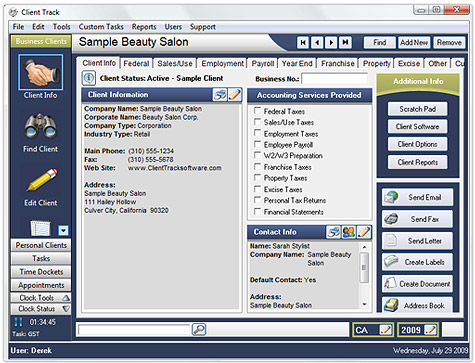475x363 pixels.
Task: Click the search magnifier icon
Action: coord(199,329)
